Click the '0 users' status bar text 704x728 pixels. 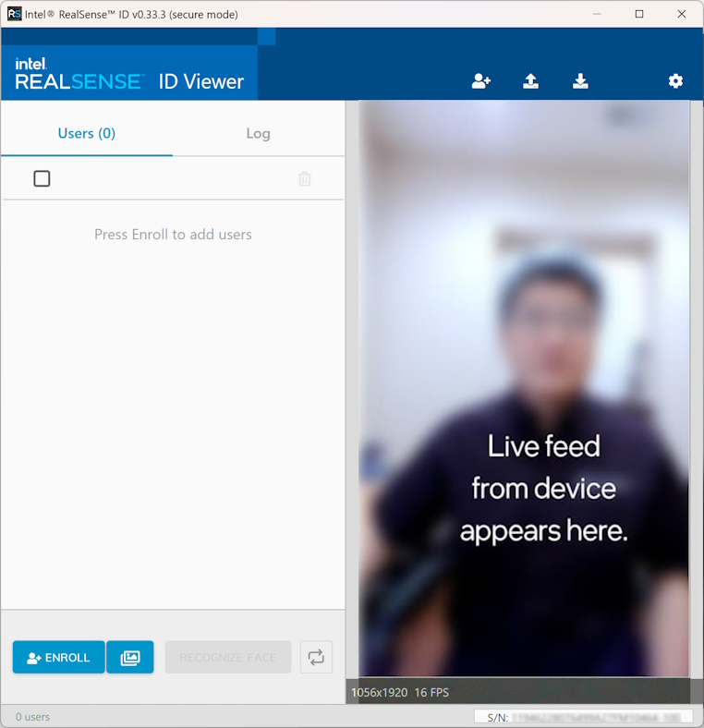[32, 717]
